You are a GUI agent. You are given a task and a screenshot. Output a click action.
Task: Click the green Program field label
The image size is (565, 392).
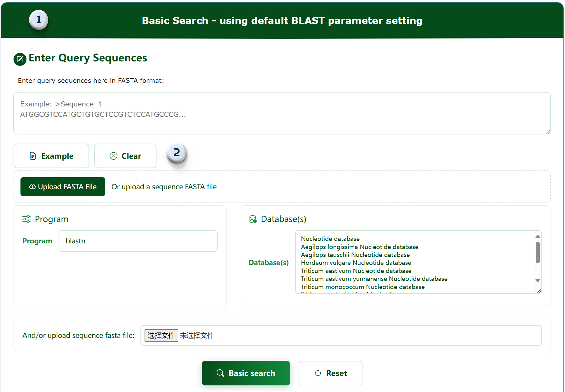click(x=37, y=241)
